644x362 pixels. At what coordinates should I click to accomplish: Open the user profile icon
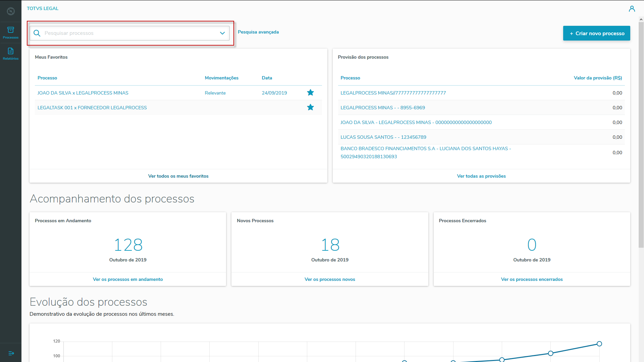pyautogui.click(x=632, y=9)
